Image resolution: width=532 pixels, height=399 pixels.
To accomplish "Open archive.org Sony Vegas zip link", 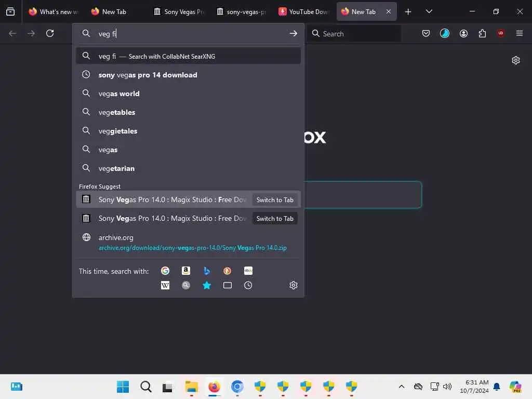I will [188, 242].
